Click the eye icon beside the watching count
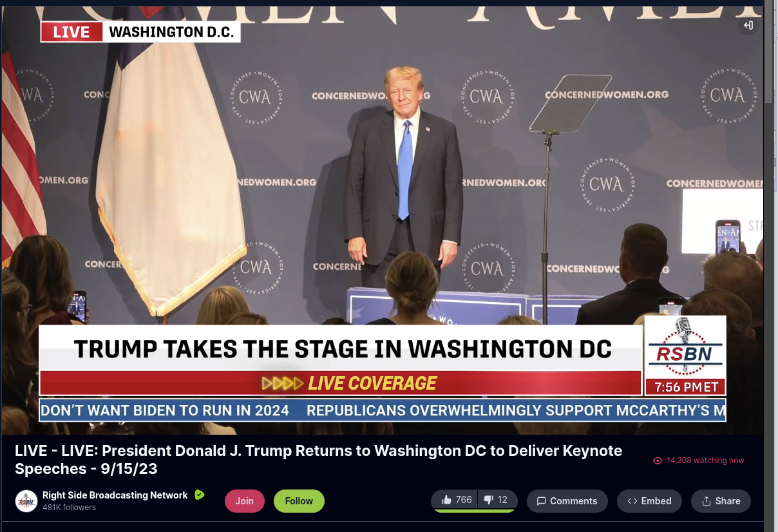The image size is (778, 532). click(x=658, y=461)
